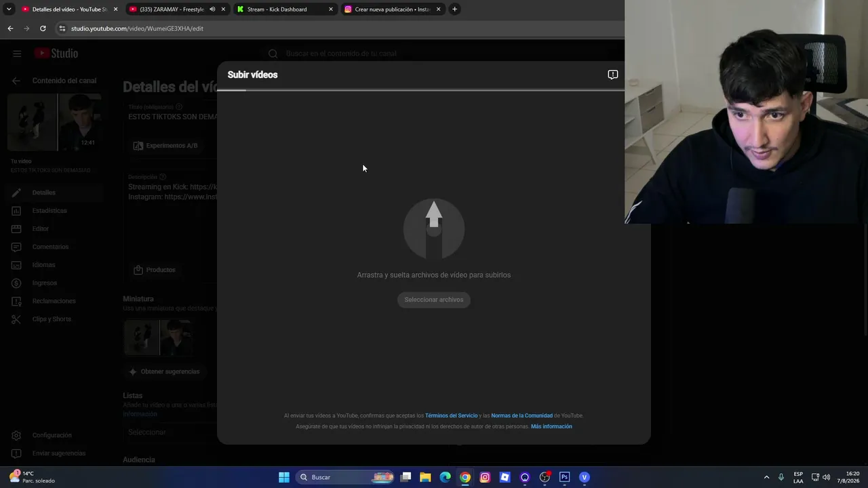The image size is (868, 488).
Task: Open Instagram app from the taskbar
Action: coord(485,477)
